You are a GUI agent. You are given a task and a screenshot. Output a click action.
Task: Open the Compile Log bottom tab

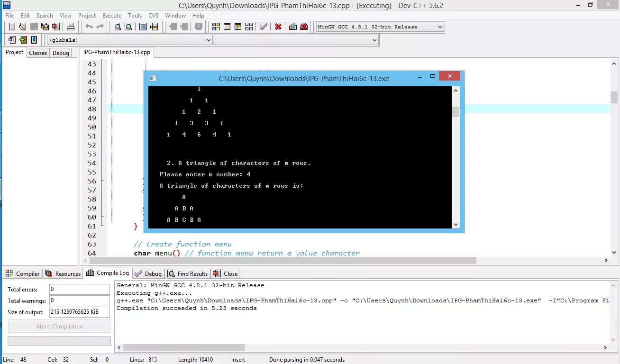pos(108,273)
